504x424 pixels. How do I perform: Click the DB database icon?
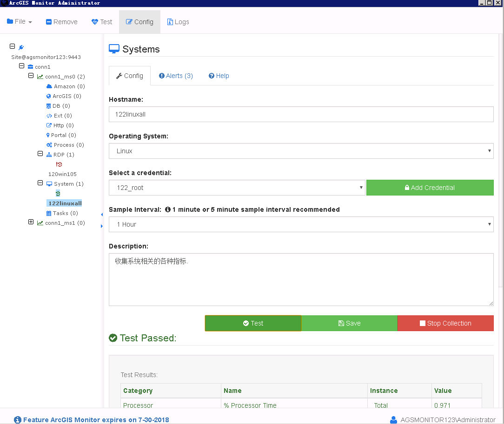pyautogui.click(x=48, y=106)
